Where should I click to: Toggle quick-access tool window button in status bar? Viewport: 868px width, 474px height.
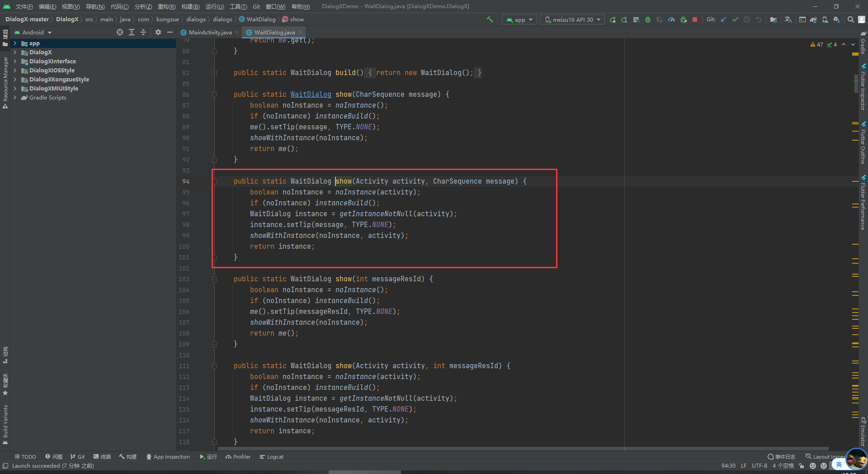point(5,466)
